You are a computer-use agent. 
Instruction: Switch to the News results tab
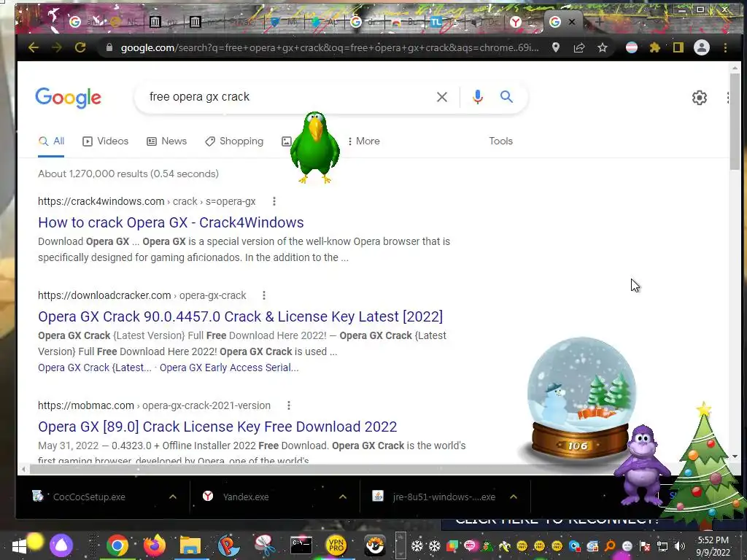[x=166, y=141]
